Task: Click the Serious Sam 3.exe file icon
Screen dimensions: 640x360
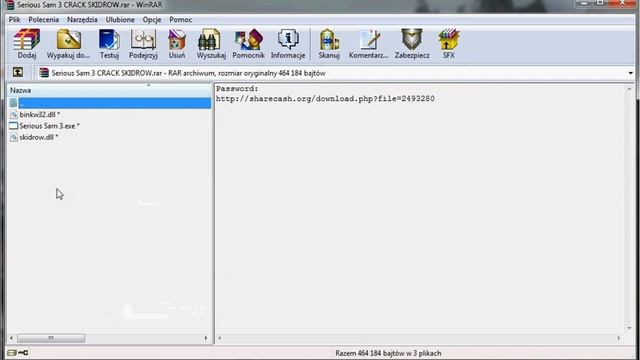Action: 13,126
